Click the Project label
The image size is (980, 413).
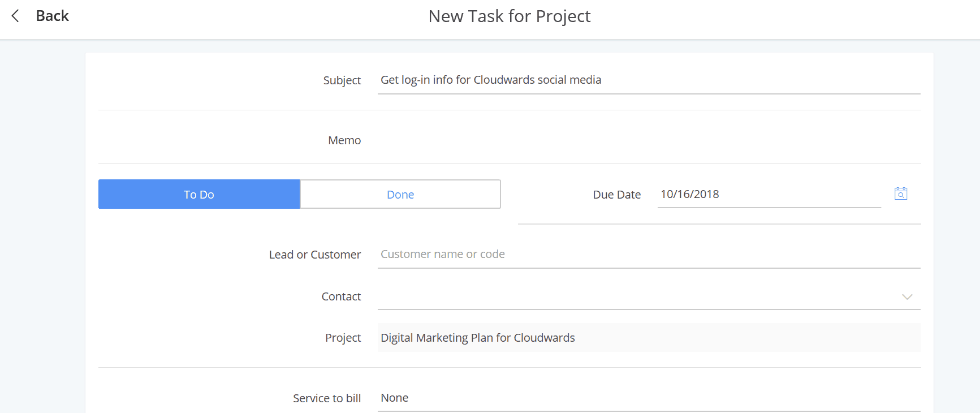[343, 338]
